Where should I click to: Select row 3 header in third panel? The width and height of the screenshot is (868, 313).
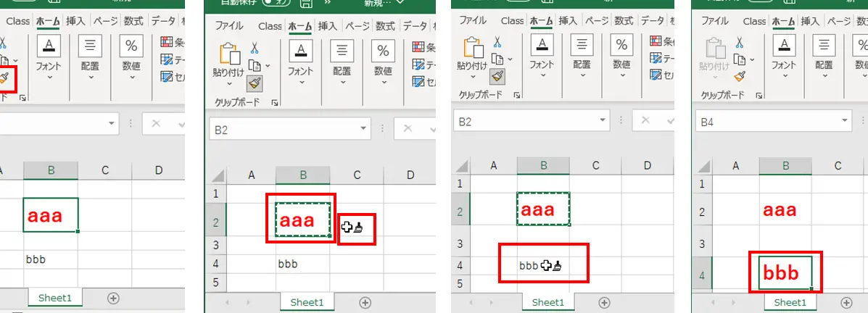460,243
